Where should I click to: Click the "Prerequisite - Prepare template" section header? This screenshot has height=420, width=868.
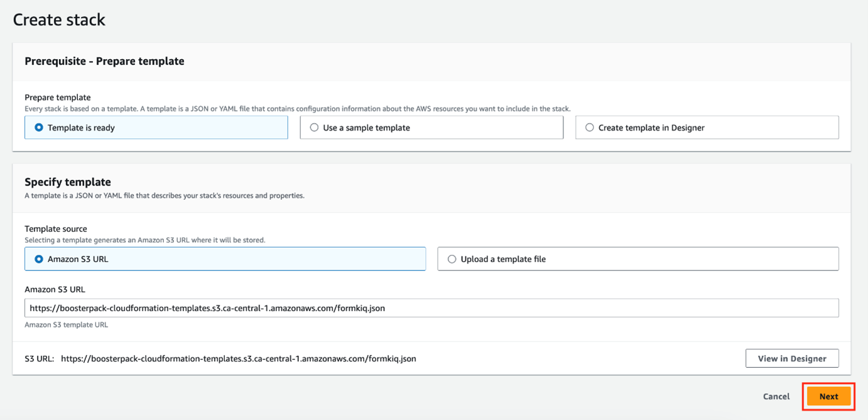104,61
